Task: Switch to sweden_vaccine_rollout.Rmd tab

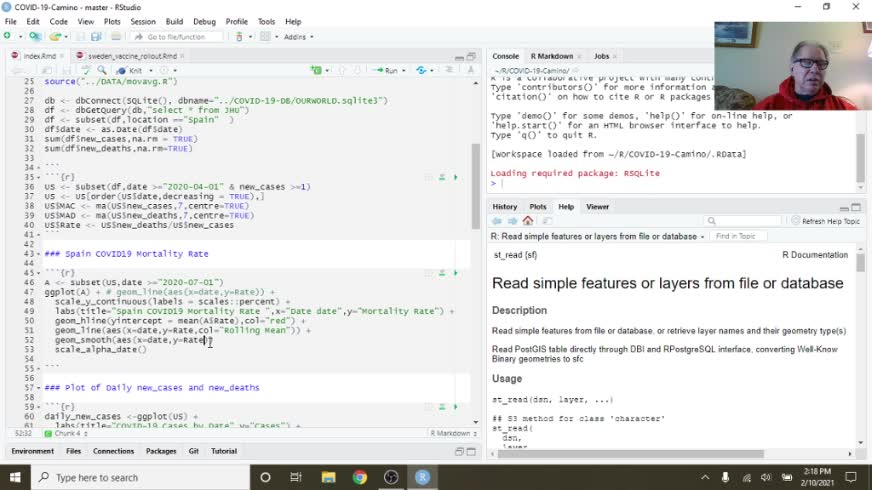Action: coord(132,56)
